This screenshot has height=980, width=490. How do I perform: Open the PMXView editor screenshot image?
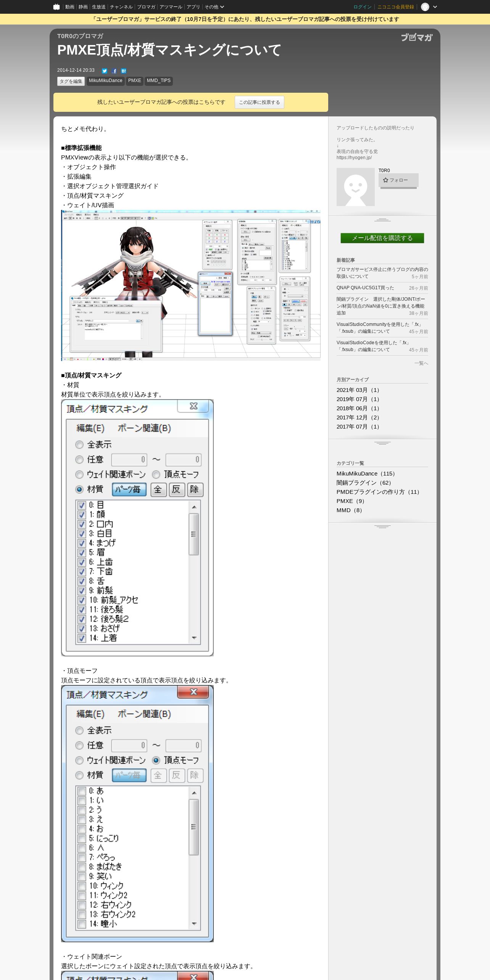pos(191,285)
